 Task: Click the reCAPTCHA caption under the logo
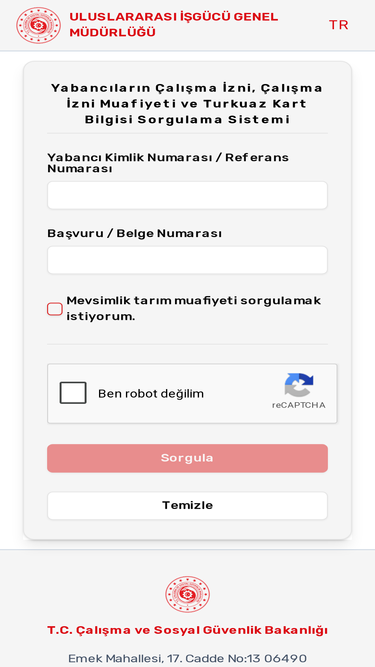tap(299, 405)
